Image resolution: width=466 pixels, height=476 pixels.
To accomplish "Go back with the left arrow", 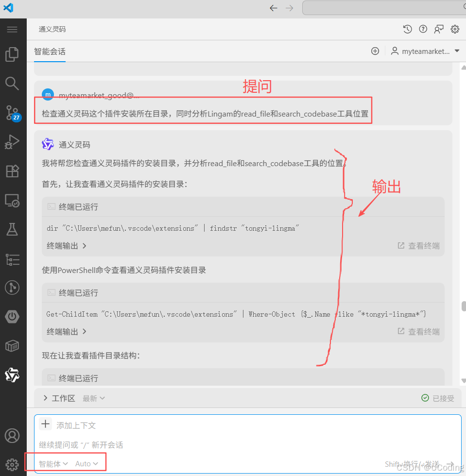I will [274, 8].
